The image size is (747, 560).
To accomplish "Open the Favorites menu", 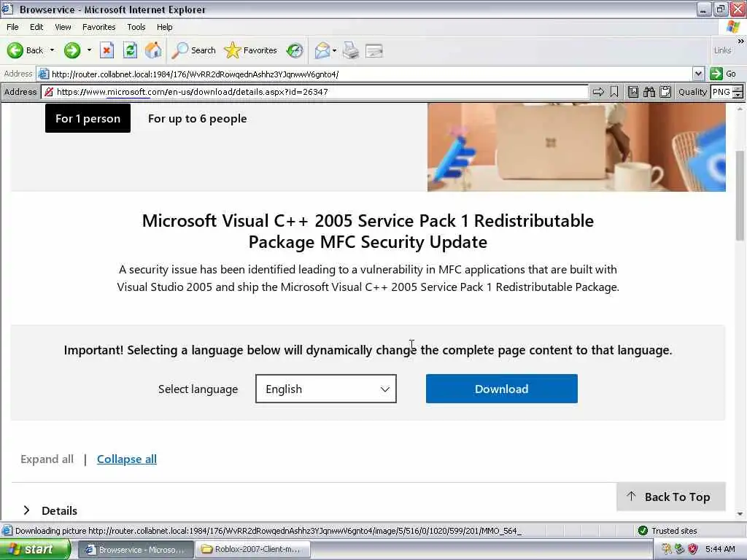I will (x=98, y=27).
